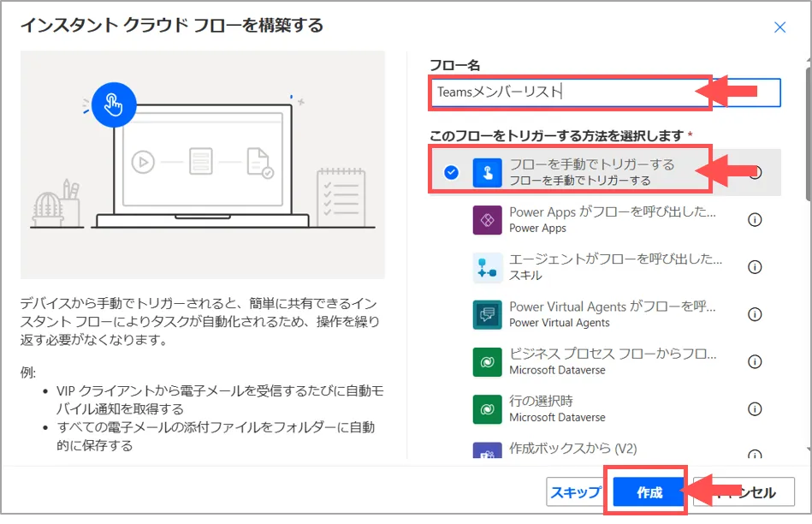The height and width of the screenshot is (524, 812).
Task: Click the business process flow Dataverse icon
Action: [x=487, y=361]
